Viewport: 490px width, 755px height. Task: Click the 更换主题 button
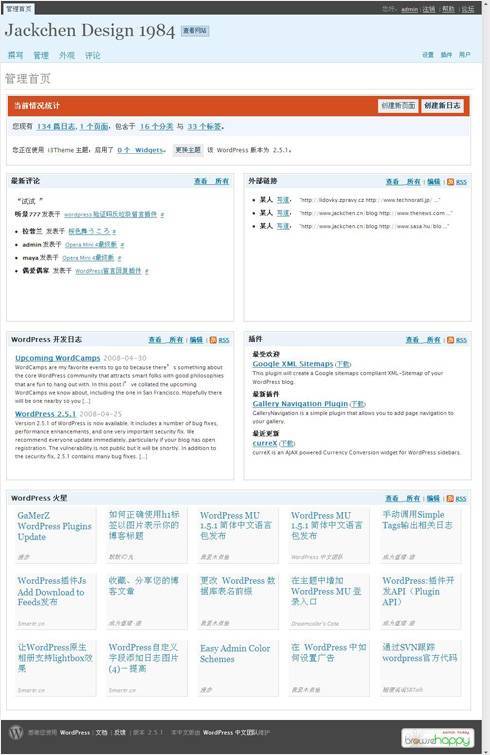(x=188, y=150)
